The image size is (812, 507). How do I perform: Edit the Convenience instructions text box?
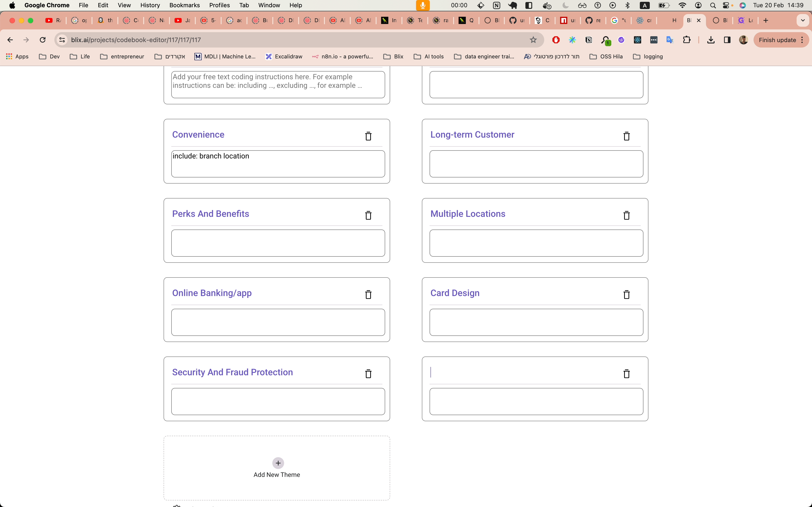tap(278, 164)
